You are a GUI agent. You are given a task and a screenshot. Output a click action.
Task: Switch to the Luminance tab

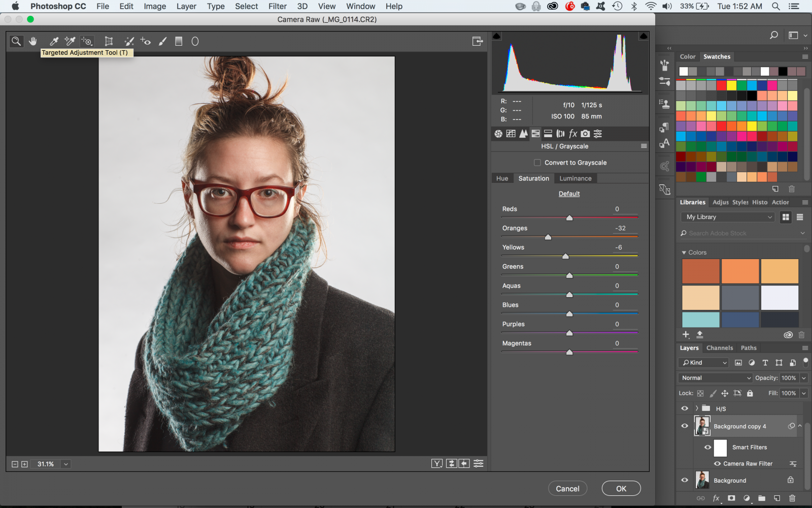click(x=576, y=178)
